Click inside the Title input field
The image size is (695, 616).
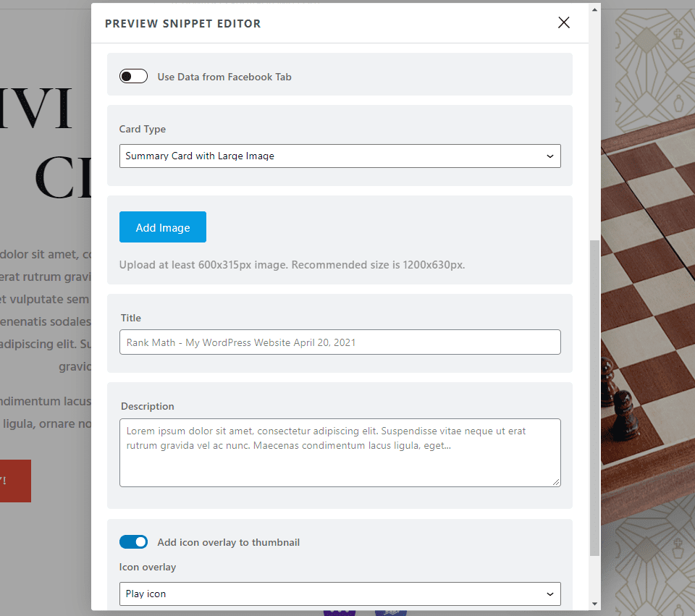340,342
